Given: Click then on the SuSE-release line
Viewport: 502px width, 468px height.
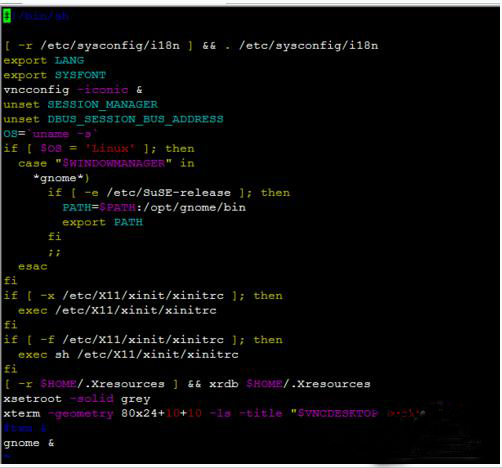Looking at the screenshot, I should [x=275, y=193].
